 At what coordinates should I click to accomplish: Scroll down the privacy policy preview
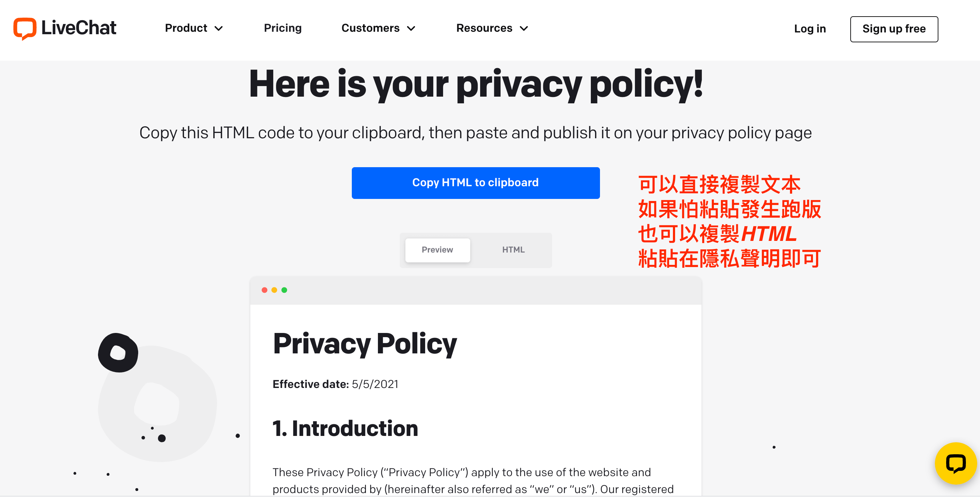[x=476, y=413]
